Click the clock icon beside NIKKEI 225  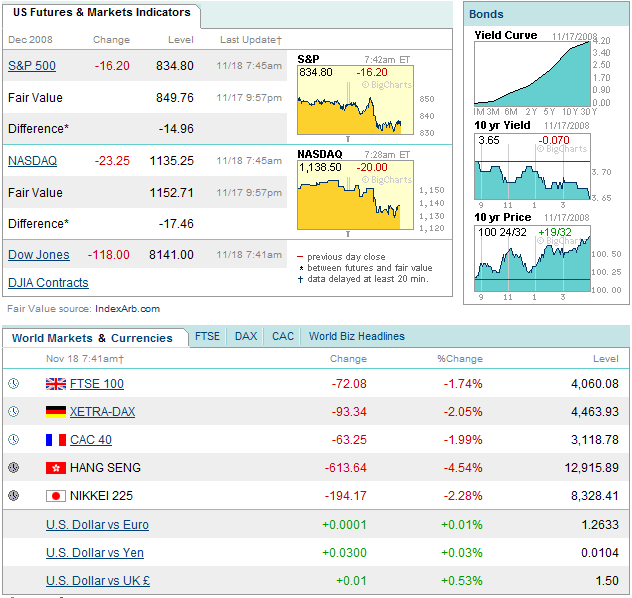[x=13, y=495]
